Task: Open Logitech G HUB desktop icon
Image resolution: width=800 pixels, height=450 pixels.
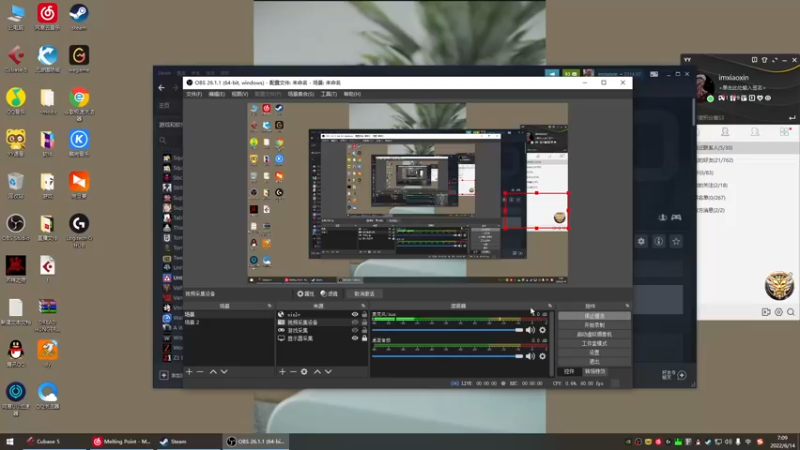Action: 79,231
